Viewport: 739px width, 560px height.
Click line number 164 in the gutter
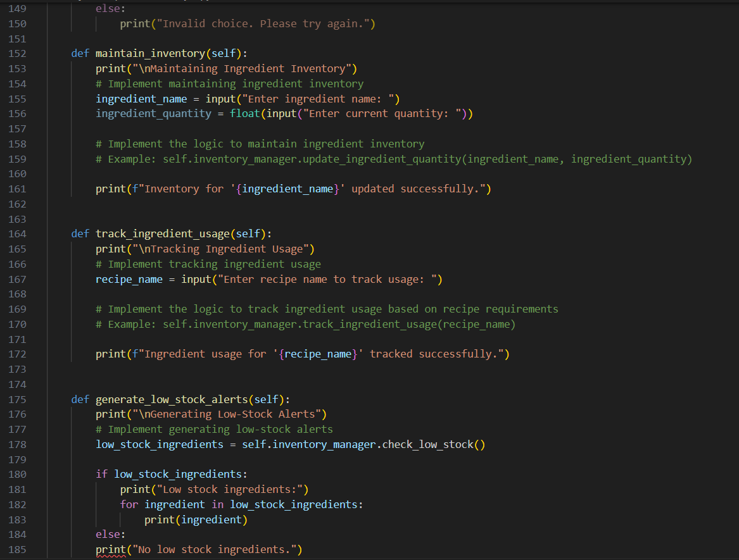(x=17, y=234)
